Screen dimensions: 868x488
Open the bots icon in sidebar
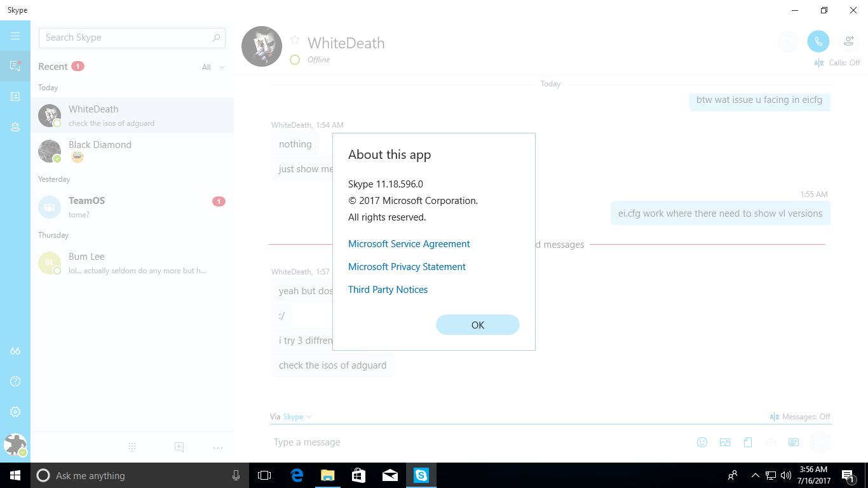[15, 127]
